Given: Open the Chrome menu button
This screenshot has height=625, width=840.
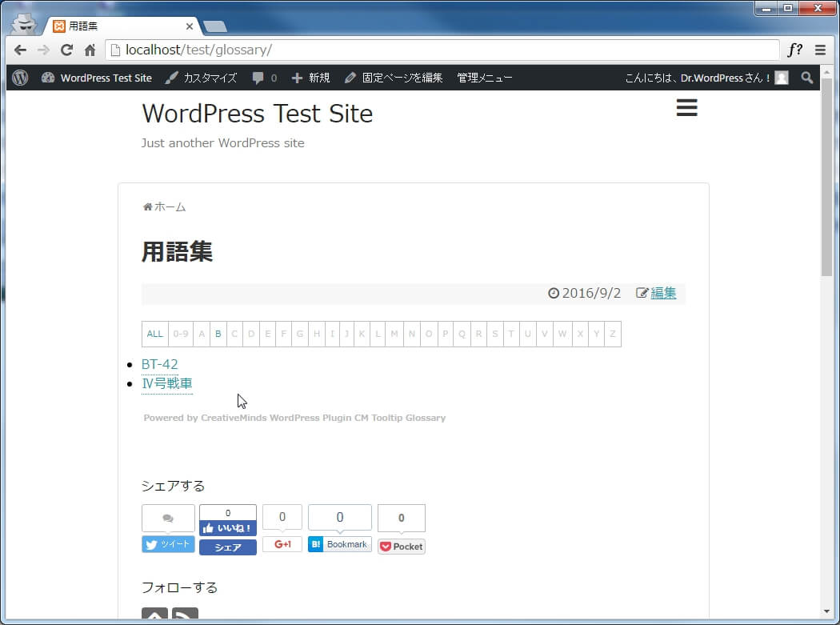Looking at the screenshot, I should [x=820, y=50].
